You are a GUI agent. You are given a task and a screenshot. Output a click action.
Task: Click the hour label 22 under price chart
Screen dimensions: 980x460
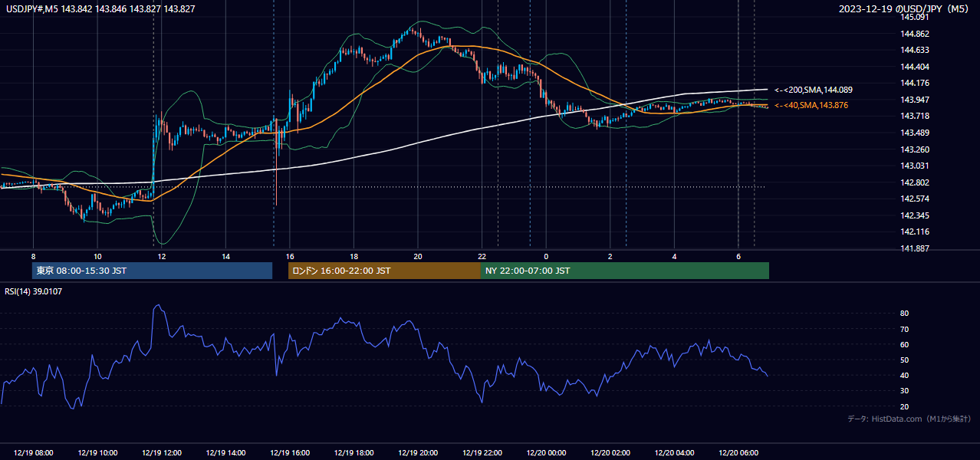tap(482, 256)
